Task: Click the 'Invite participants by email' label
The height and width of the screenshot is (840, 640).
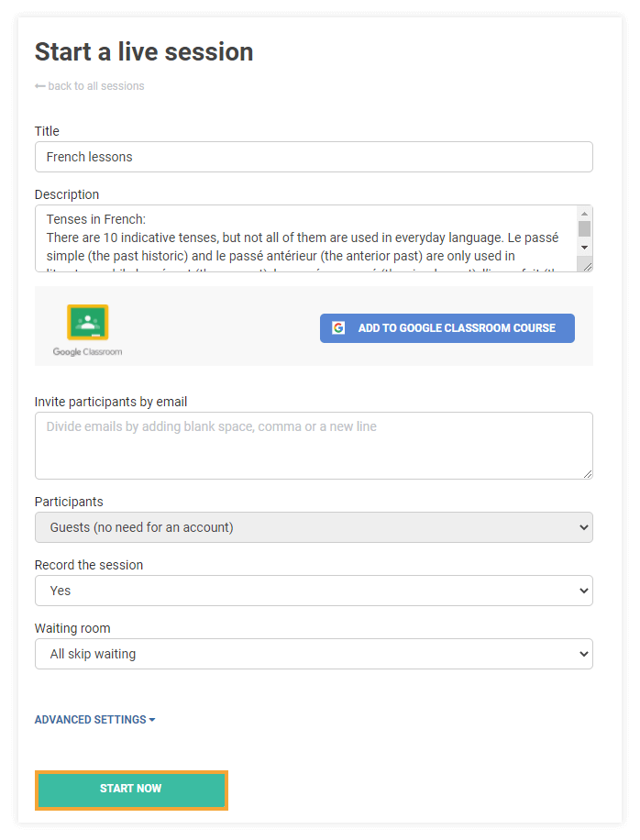Action: tap(111, 402)
